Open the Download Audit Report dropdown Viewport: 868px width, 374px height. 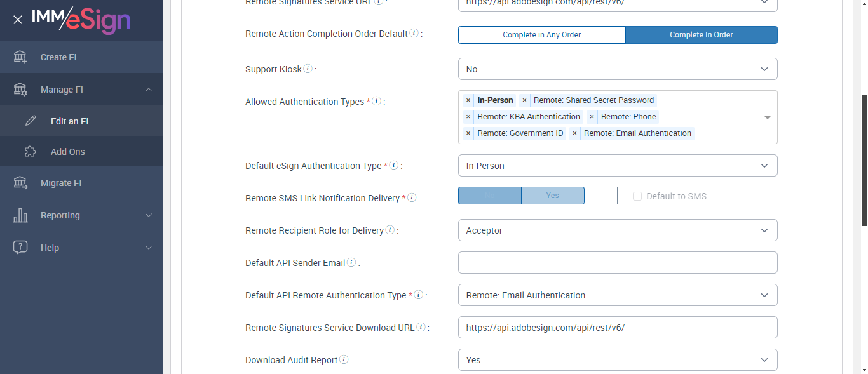(x=617, y=360)
